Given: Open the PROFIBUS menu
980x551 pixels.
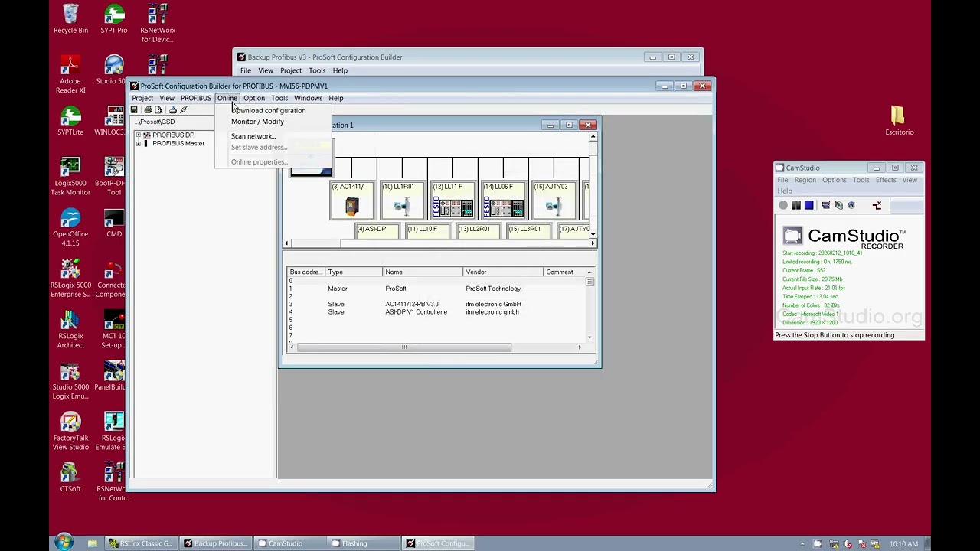Looking at the screenshot, I should tap(196, 98).
